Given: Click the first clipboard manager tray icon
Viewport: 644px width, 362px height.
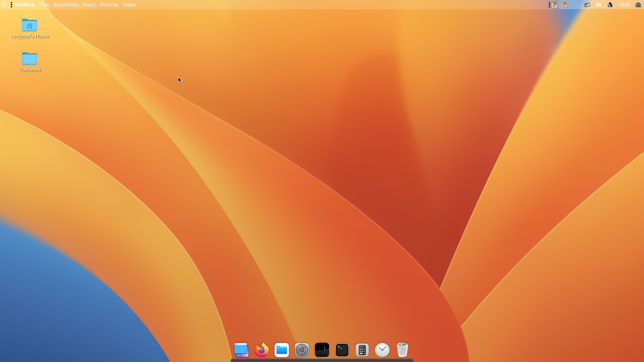Looking at the screenshot, I should click(555, 5).
